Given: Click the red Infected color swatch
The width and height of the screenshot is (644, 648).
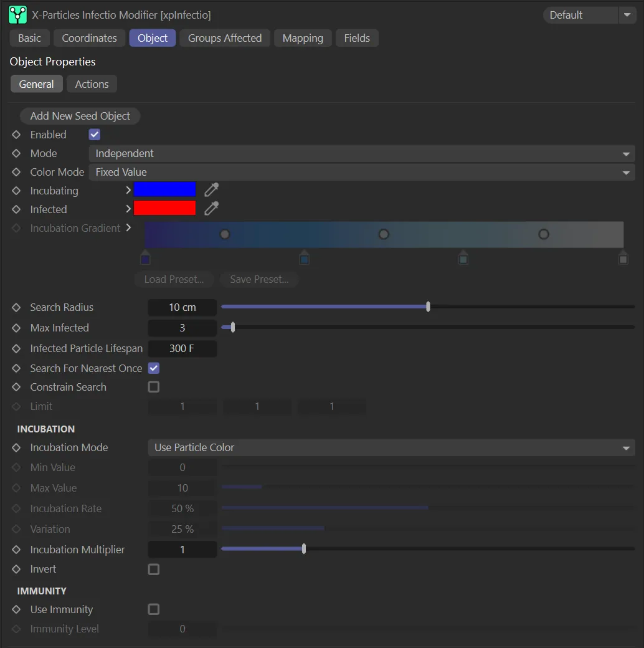Looking at the screenshot, I should tap(165, 209).
